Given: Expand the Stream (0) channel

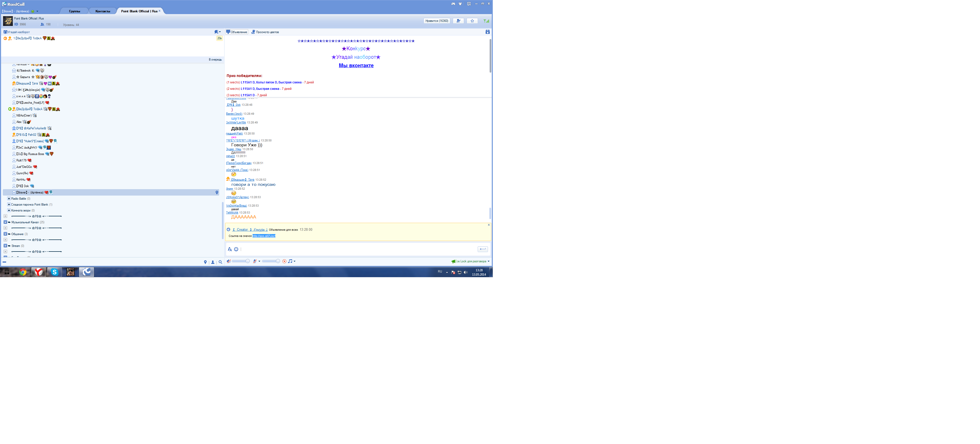Looking at the screenshot, I should point(5,246).
